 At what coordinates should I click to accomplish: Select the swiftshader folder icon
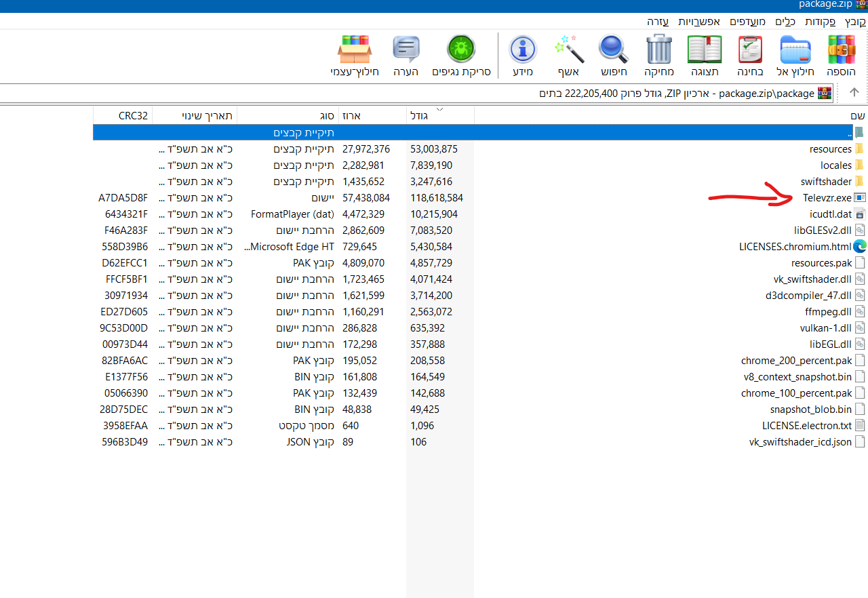pyautogui.click(x=859, y=181)
